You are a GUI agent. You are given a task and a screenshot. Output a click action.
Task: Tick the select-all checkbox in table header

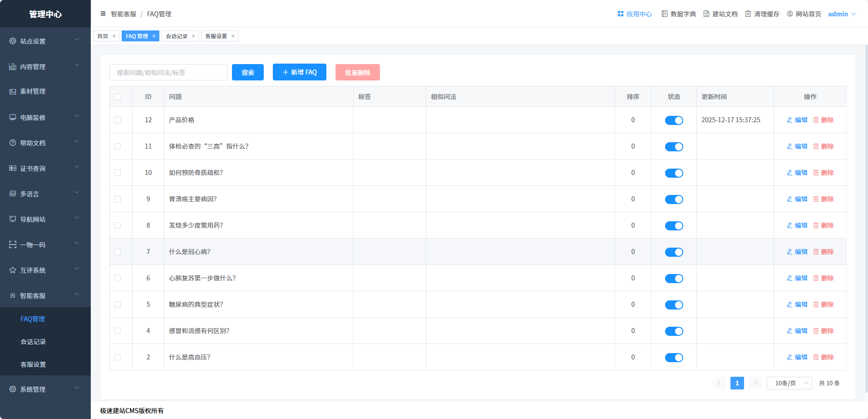(x=118, y=97)
